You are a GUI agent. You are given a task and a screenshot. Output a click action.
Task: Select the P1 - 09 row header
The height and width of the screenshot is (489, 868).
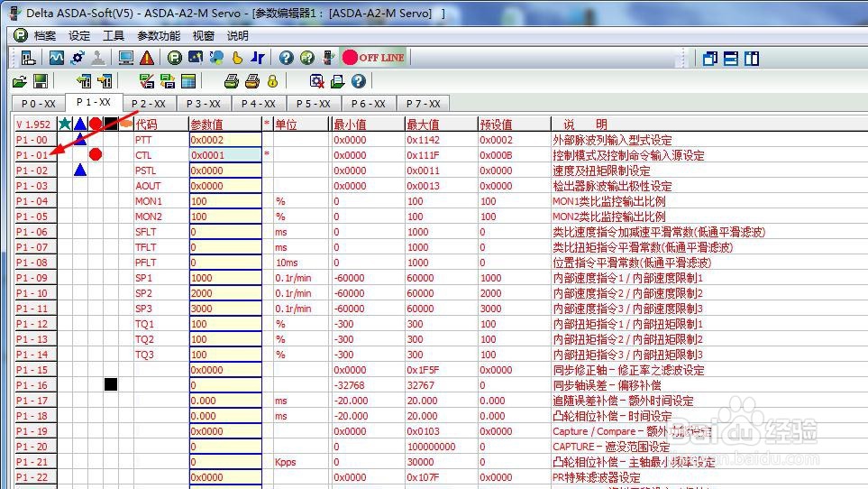click(x=35, y=278)
